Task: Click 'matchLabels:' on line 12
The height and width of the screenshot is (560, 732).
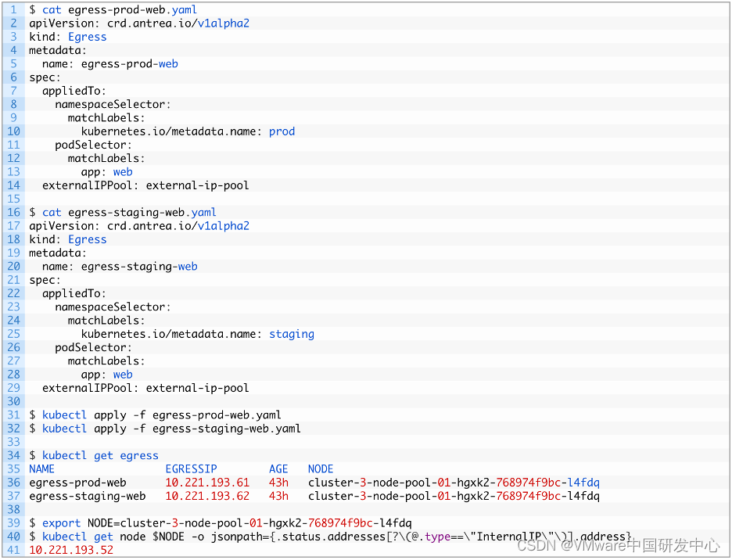Action: coord(106,158)
